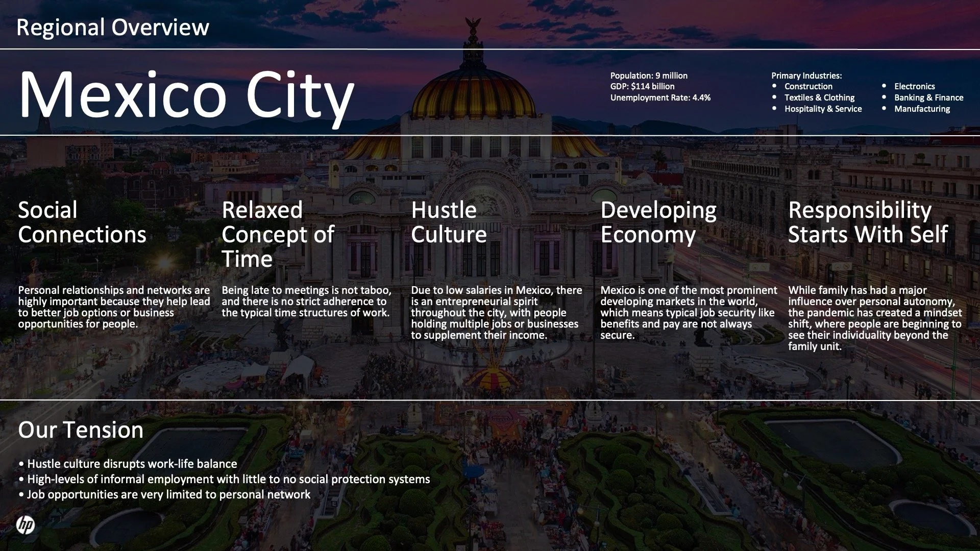Click the HP logo icon
This screenshot has height=551, width=980.
tap(25, 524)
